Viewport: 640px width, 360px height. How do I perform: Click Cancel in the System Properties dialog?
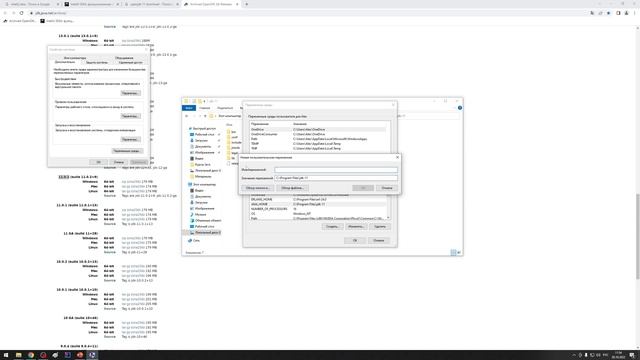(119, 162)
